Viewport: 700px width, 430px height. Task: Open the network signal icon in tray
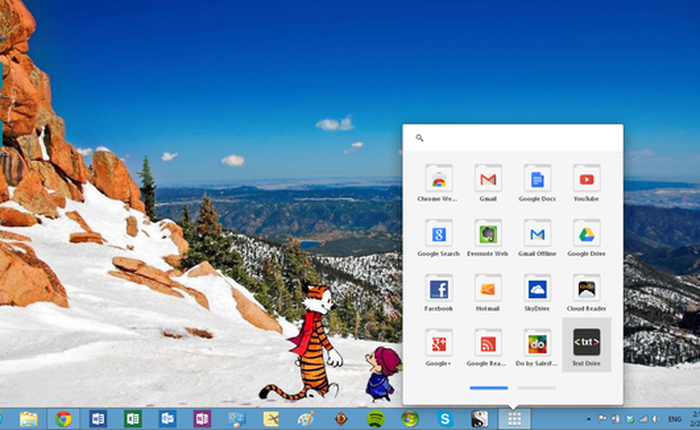[x=643, y=419]
